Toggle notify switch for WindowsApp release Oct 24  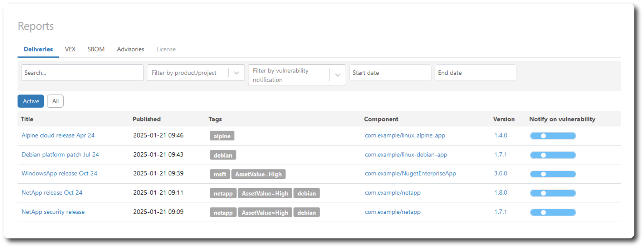point(553,174)
